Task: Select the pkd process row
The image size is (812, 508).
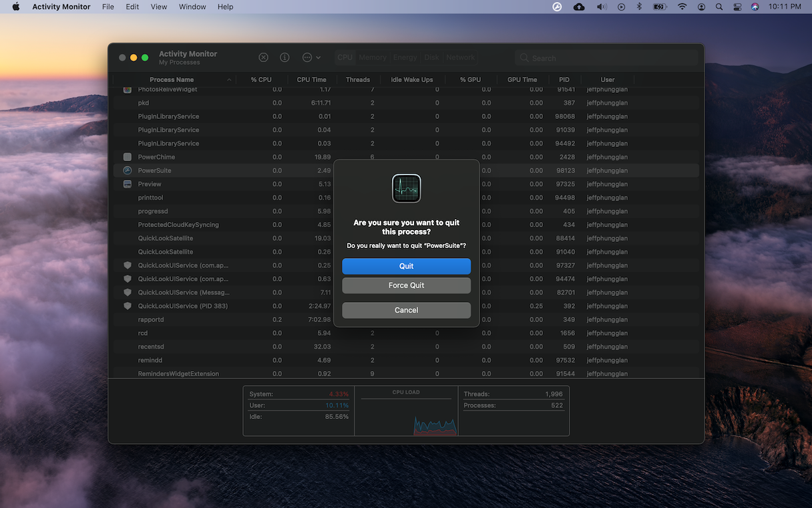Action: [406, 103]
